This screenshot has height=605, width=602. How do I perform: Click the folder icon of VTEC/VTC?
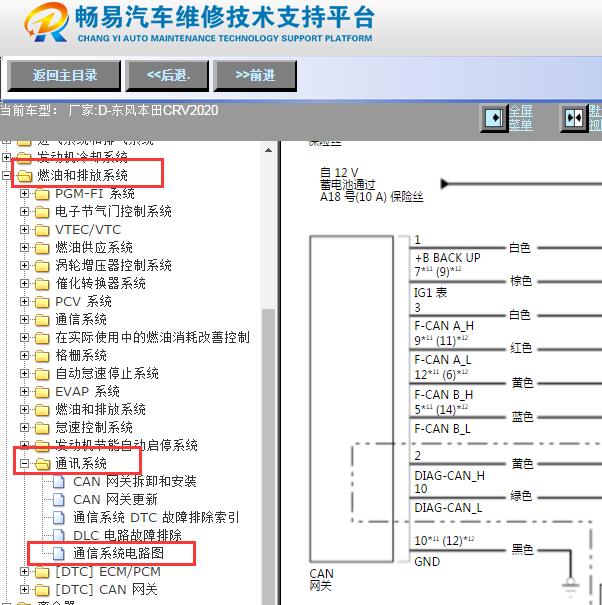pyautogui.click(x=42, y=230)
